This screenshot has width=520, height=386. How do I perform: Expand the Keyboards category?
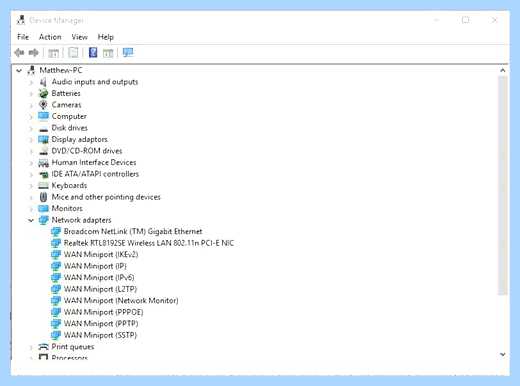coord(31,186)
